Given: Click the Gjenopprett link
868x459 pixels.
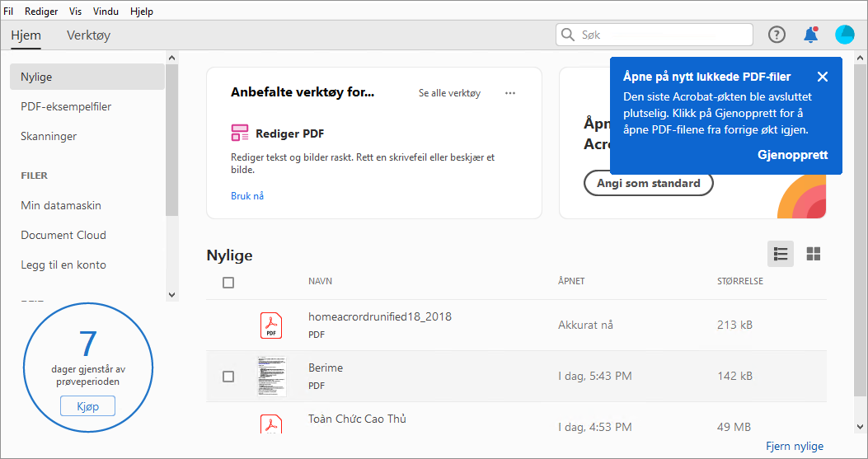Looking at the screenshot, I should coord(792,155).
